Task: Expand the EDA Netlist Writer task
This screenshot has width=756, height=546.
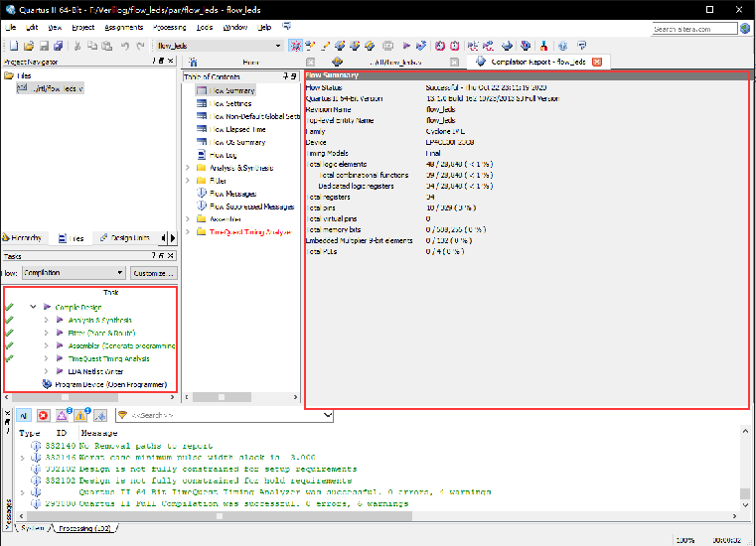Action: pyautogui.click(x=46, y=371)
